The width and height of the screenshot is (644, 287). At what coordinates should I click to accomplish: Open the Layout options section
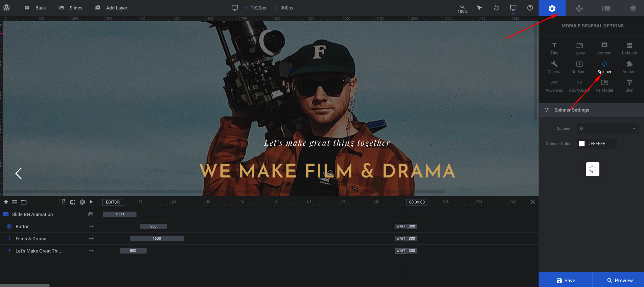pos(579,49)
